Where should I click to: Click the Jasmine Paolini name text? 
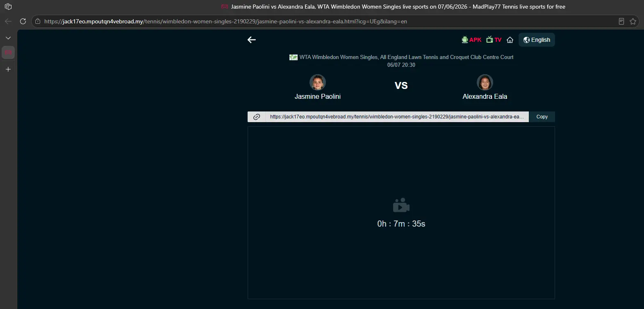coord(318,97)
